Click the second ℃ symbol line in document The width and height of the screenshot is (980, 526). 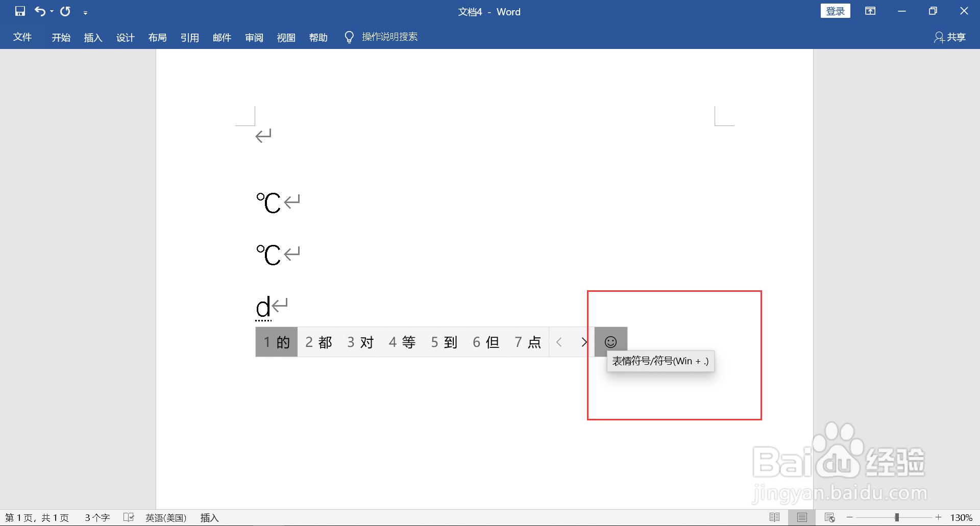click(268, 255)
